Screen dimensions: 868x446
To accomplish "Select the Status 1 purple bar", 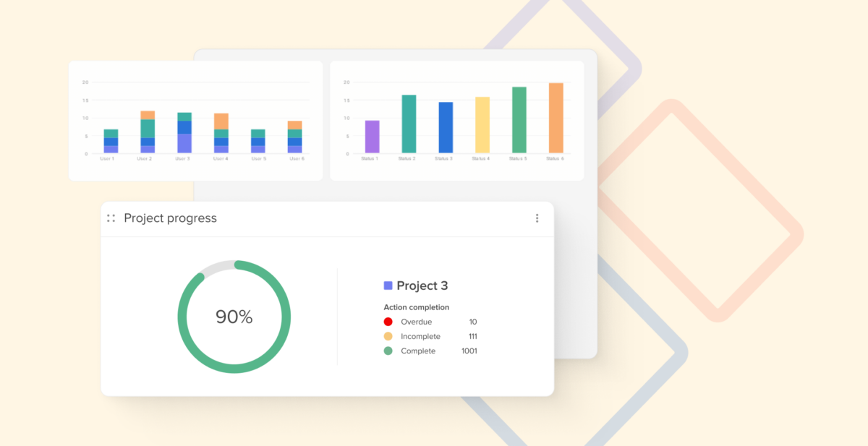I will [x=370, y=137].
